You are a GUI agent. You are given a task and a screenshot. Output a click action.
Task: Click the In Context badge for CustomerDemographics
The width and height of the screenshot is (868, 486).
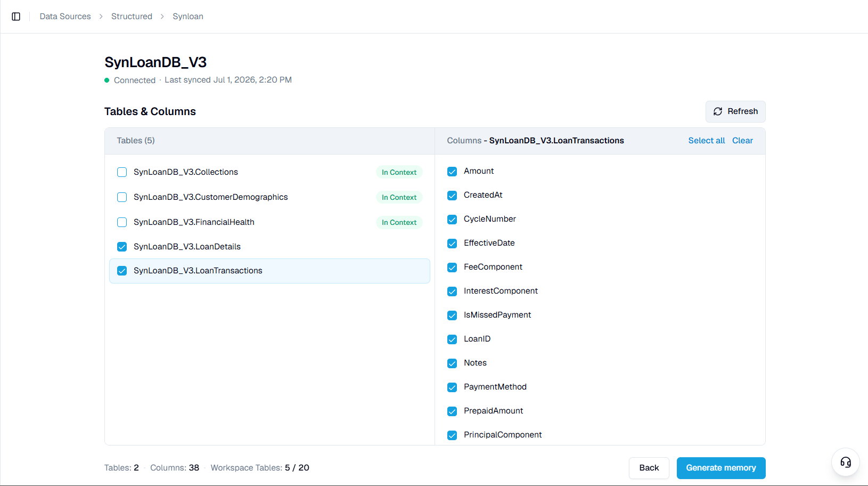pos(399,197)
